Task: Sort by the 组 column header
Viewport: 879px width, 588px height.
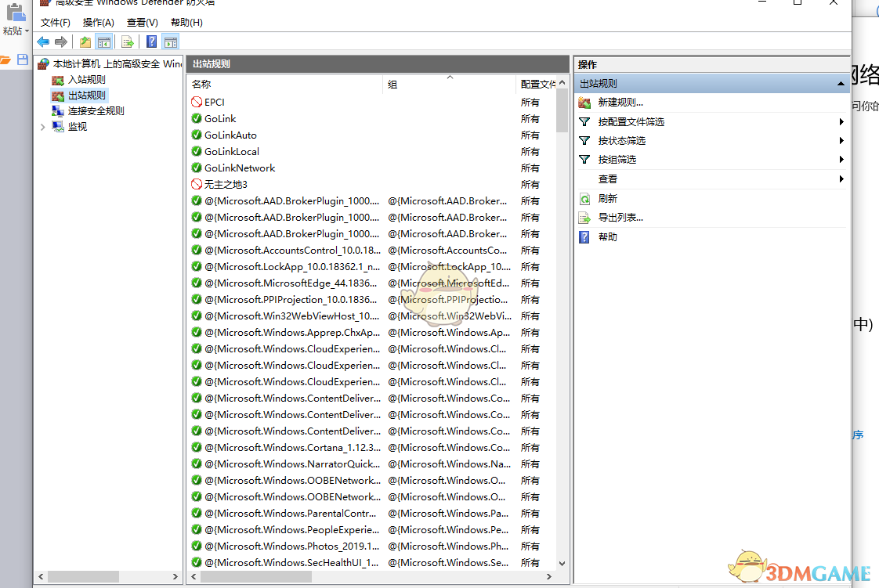Action: (x=449, y=84)
